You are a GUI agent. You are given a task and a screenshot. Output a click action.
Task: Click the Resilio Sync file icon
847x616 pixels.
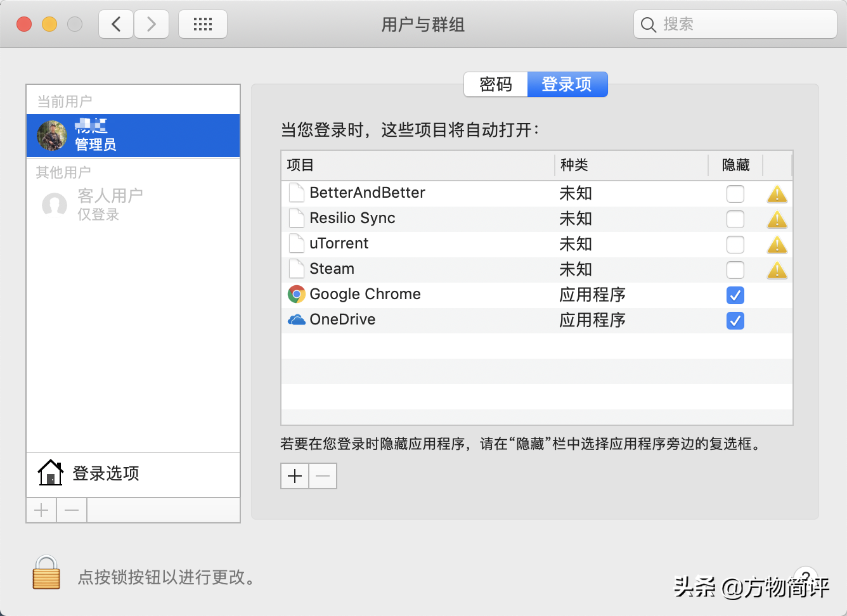coord(296,218)
